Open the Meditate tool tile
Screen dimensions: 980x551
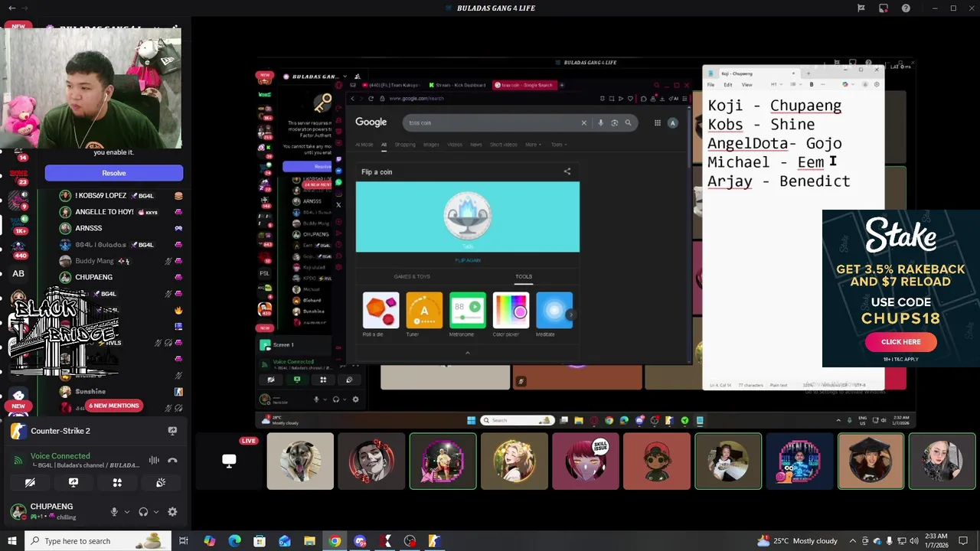(554, 315)
